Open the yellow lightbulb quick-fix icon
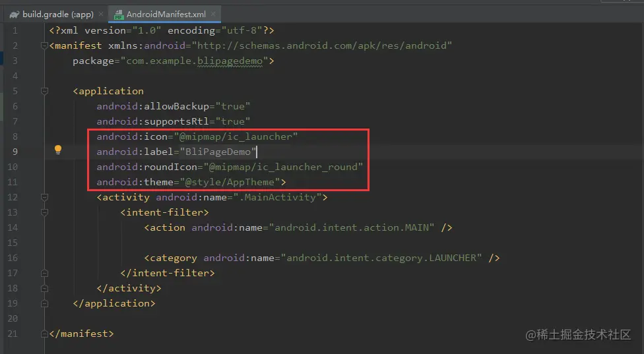Image resolution: width=644 pixels, height=354 pixels. tap(58, 150)
